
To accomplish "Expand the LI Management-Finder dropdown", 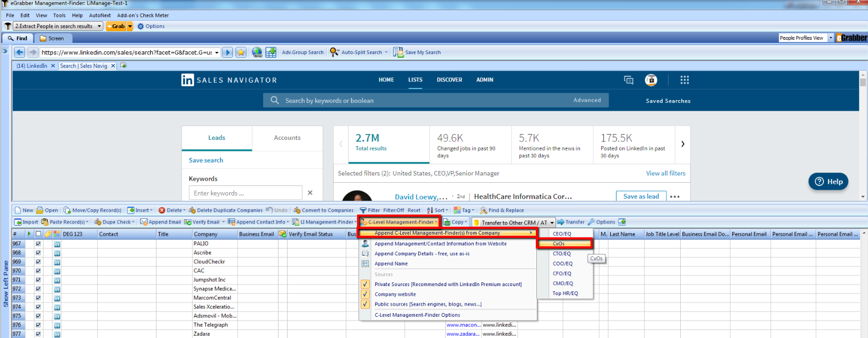I will click(x=355, y=222).
